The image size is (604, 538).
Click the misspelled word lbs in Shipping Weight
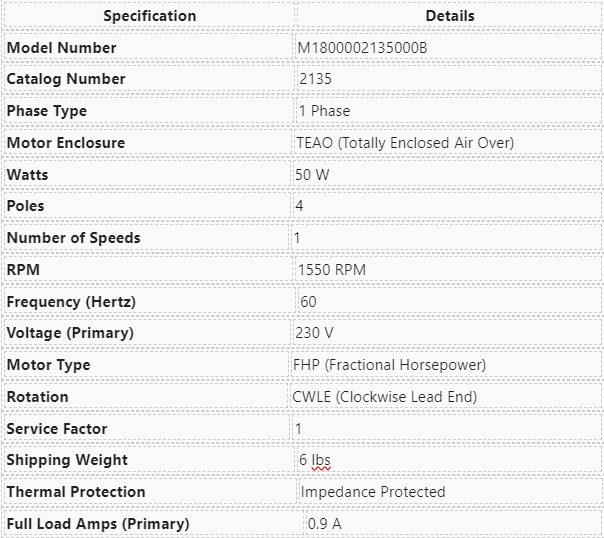pos(321,460)
